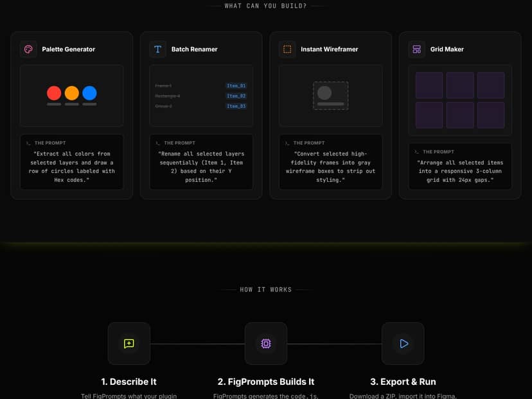Select the Palette Generator palette icon
Screen dimensions: 532x399
[x=28, y=49]
